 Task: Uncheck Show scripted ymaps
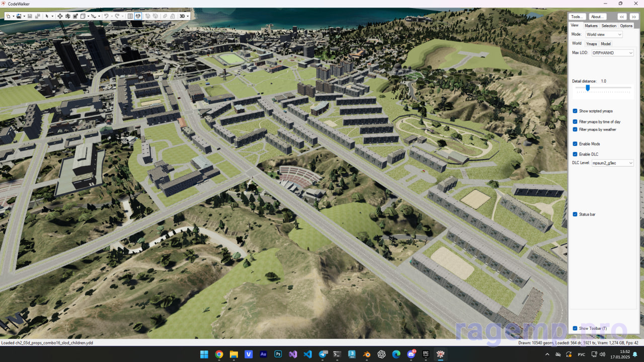pos(575,111)
